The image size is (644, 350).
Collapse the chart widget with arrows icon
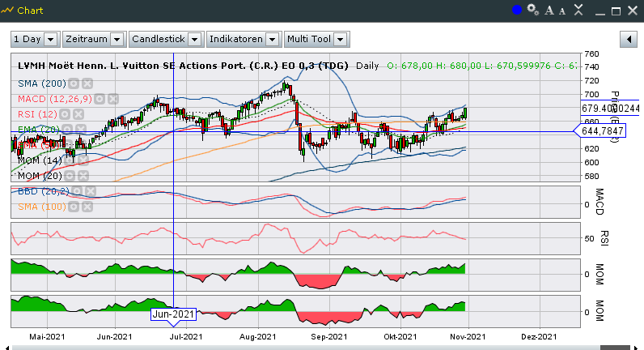578,10
